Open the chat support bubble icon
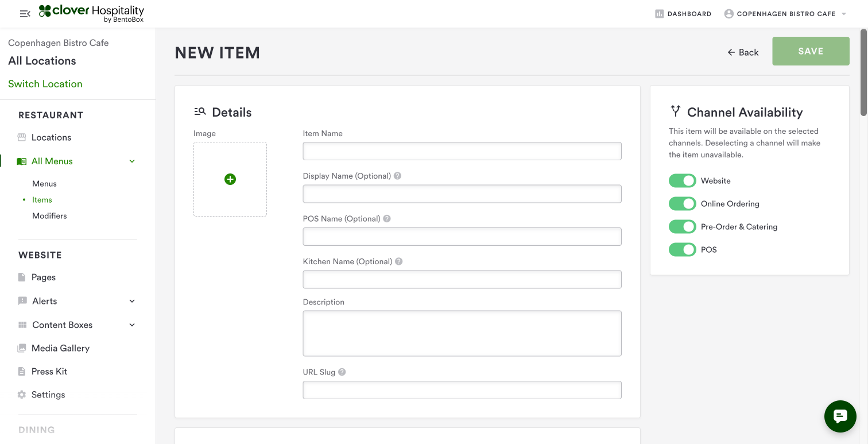The width and height of the screenshot is (868, 444). (x=840, y=416)
